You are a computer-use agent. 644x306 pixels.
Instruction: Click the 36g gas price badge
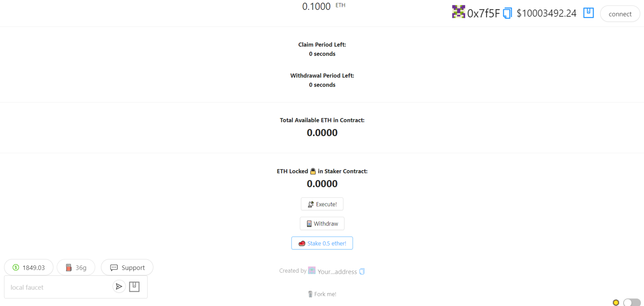(76, 267)
